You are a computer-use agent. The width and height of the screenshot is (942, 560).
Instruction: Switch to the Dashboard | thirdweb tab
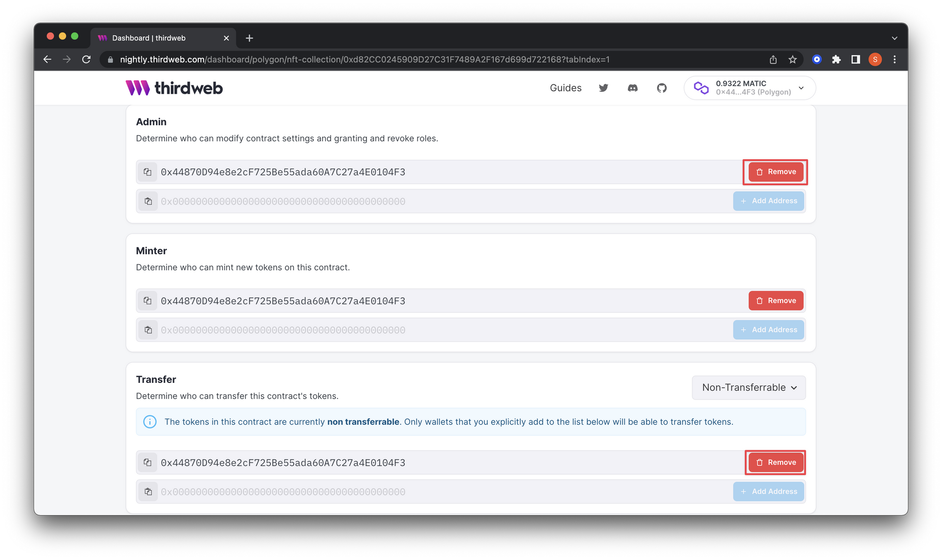click(x=162, y=38)
